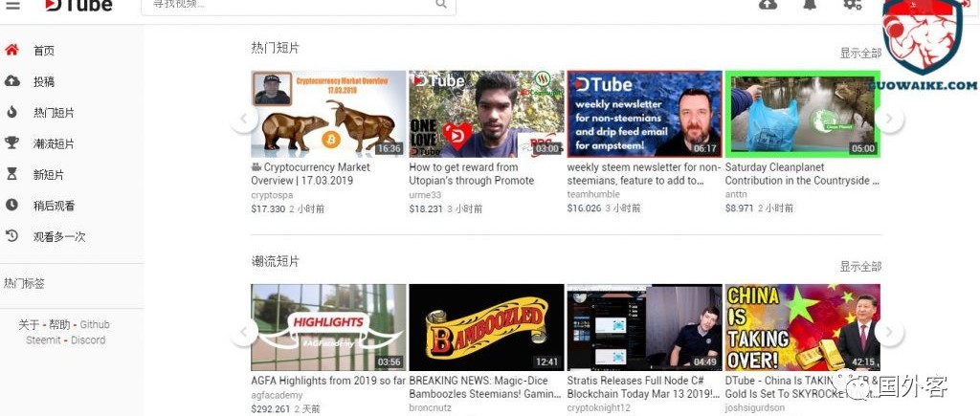
Task: Open channel broncnutz
Action: [x=430, y=408]
